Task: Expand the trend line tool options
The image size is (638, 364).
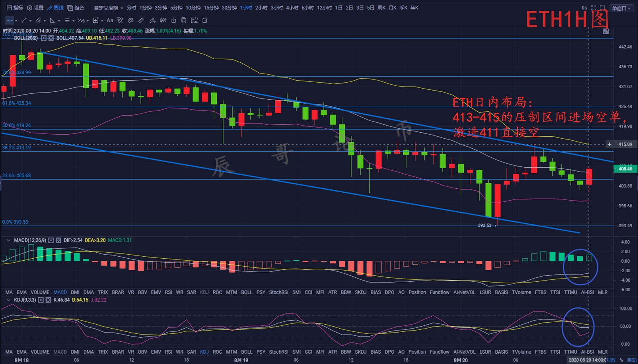Action: pos(30,21)
